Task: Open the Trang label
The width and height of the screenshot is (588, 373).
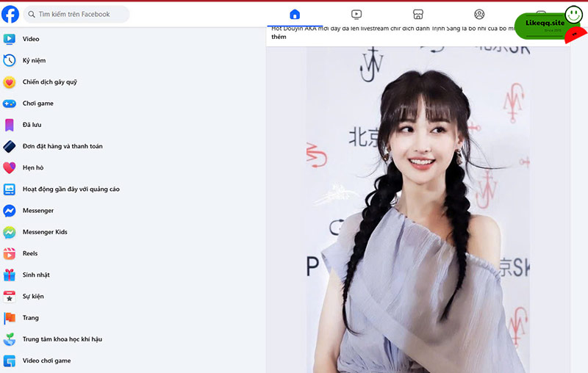Action: click(31, 318)
